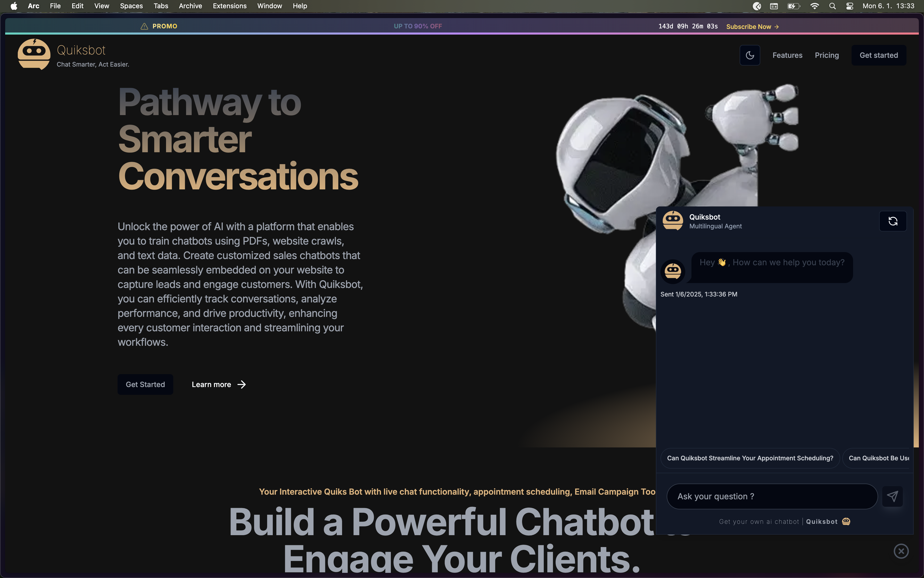Open the Spaces menu
Screen dimensions: 924x578
click(131, 6)
